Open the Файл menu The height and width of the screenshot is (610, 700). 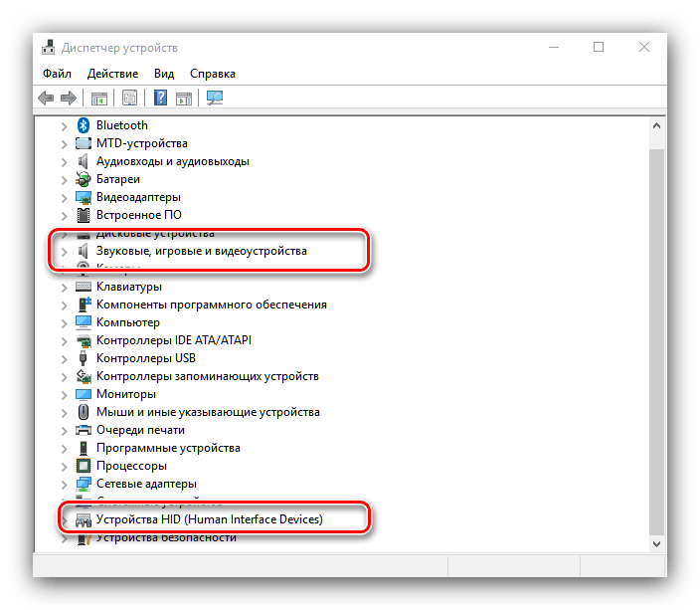point(57,74)
